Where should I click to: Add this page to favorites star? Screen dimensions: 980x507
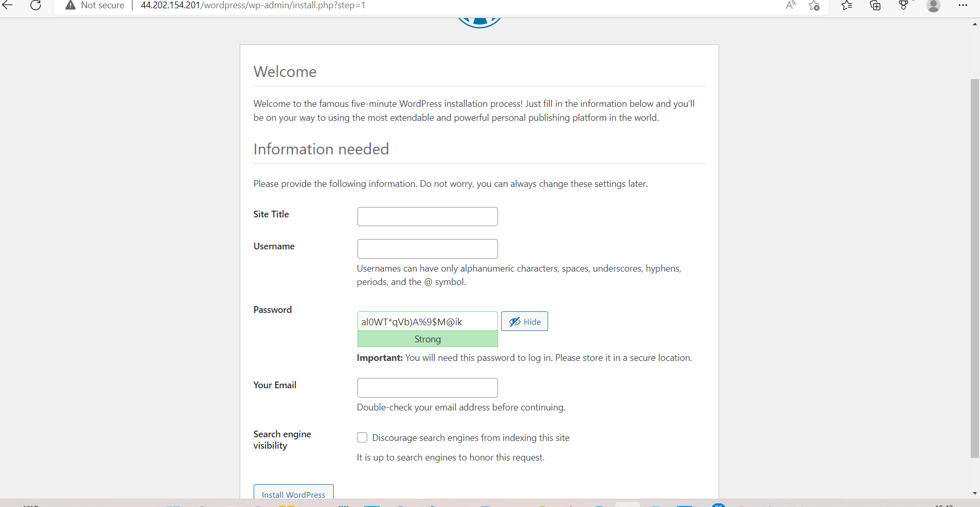tap(814, 6)
